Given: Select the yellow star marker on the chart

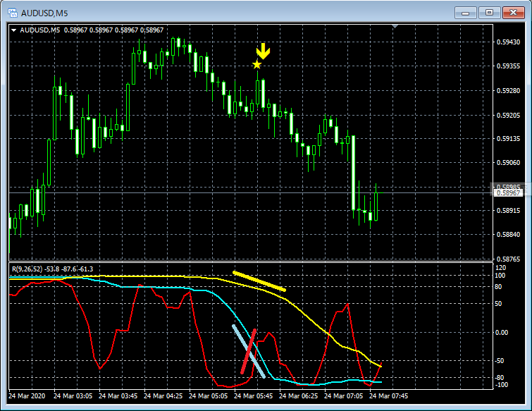Looking at the screenshot, I should pos(256,64).
